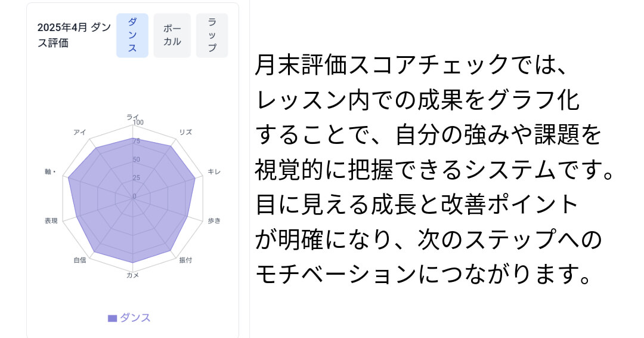Select the リズ axis label
The image size is (644, 338).
click(185, 132)
